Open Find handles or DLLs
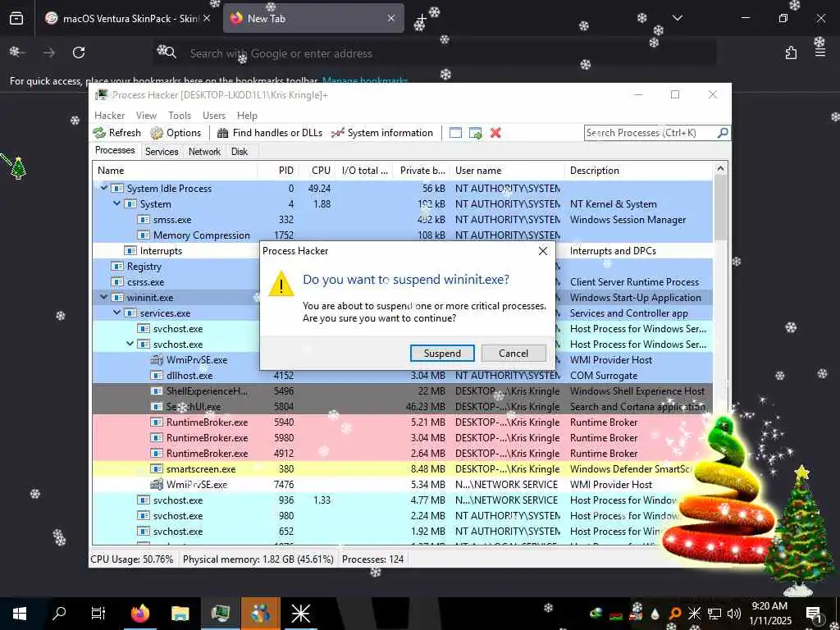The image size is (840, 630). (270, 133)
